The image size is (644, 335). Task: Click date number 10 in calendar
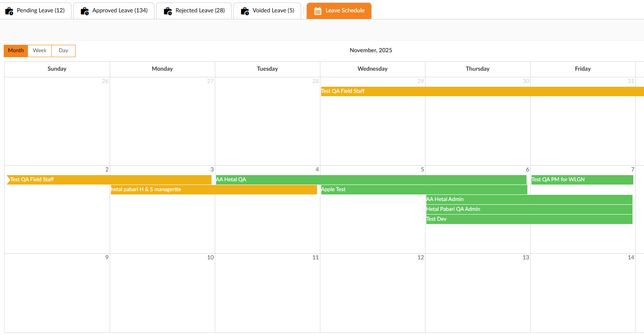click(210, 257)
